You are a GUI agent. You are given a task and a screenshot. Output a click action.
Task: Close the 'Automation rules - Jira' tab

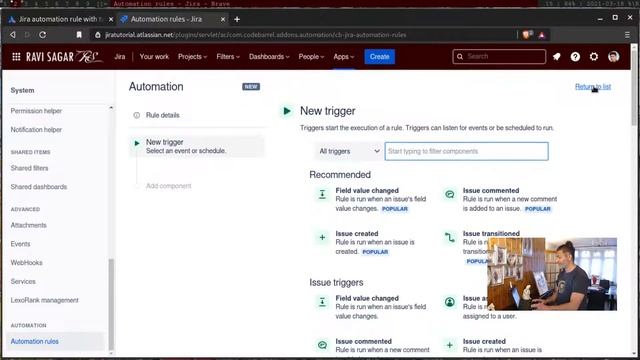(223, 19)
